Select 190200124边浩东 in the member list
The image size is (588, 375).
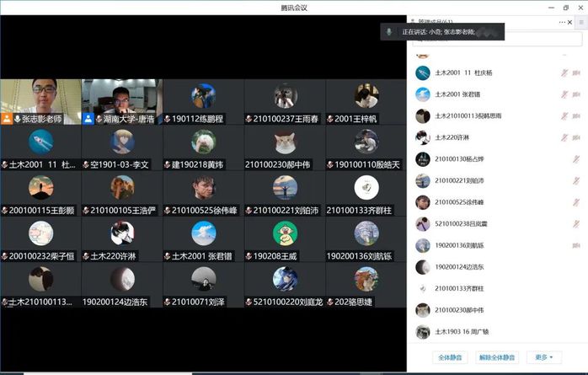tap(460, 267)
